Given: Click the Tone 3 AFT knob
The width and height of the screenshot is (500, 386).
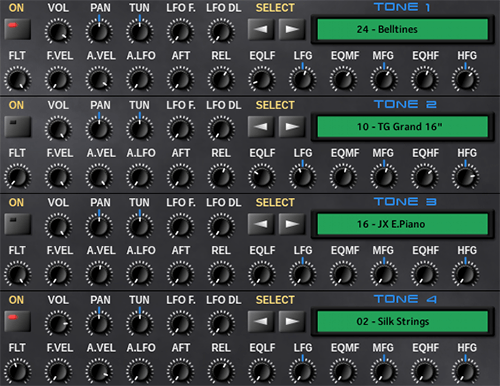Looking at the screenshot, I should (180, 274).
